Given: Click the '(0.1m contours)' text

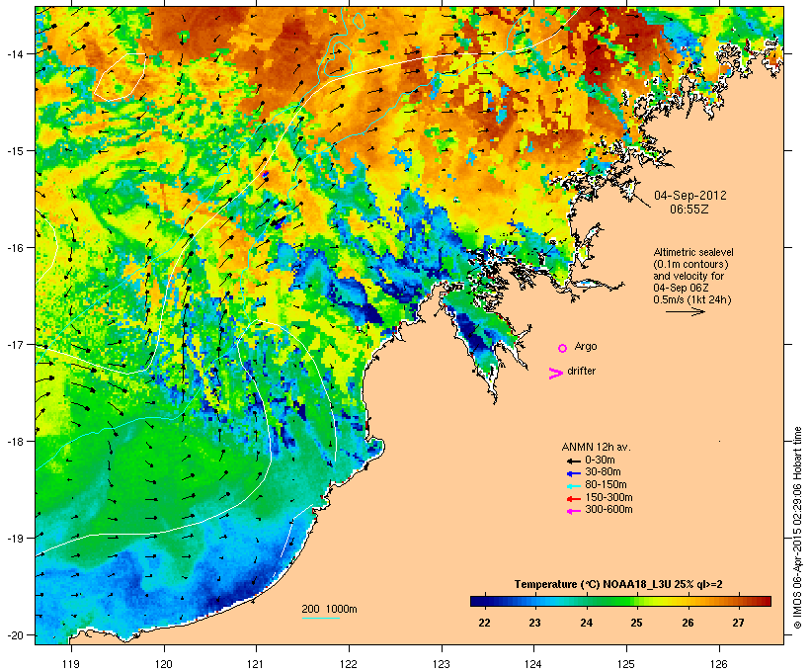Looking at the screenshot, I should 690,264.
